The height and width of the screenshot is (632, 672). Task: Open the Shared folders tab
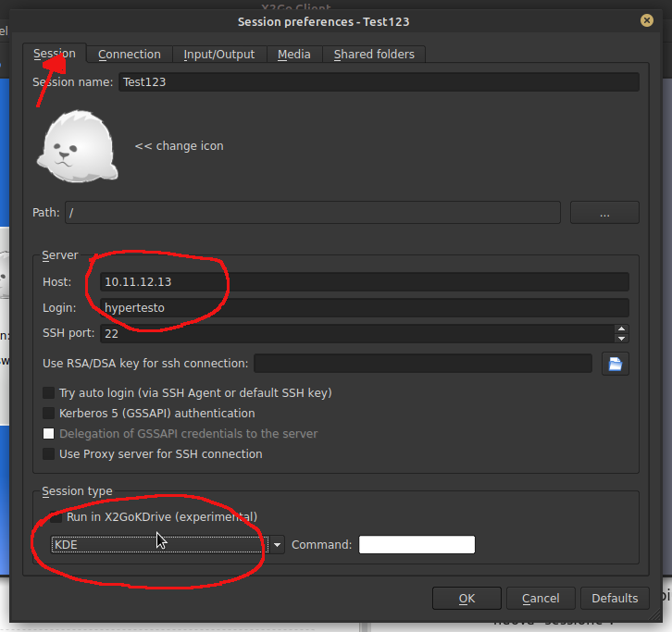tap(374, 55)
